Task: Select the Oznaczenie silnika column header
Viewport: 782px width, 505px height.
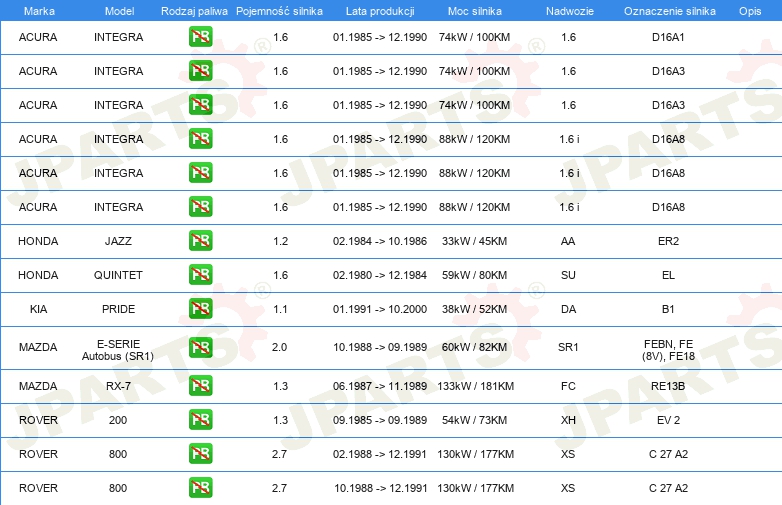Action: tap(669, 11)
